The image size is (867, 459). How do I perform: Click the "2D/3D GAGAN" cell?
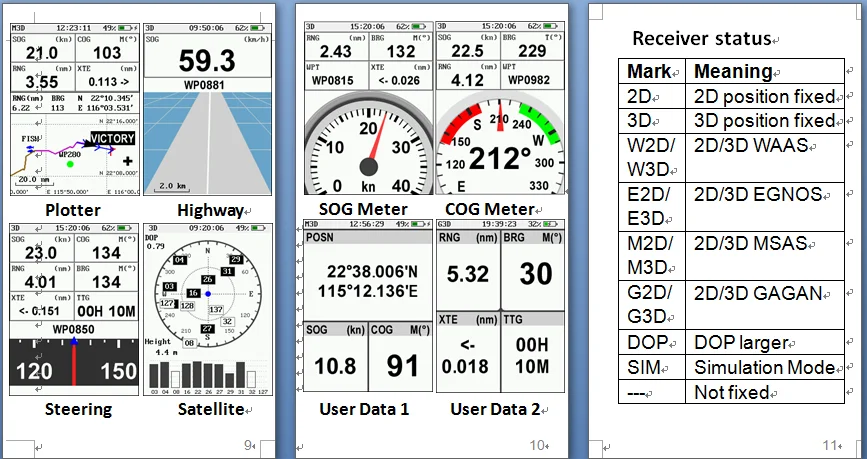[x=765, y=305]
